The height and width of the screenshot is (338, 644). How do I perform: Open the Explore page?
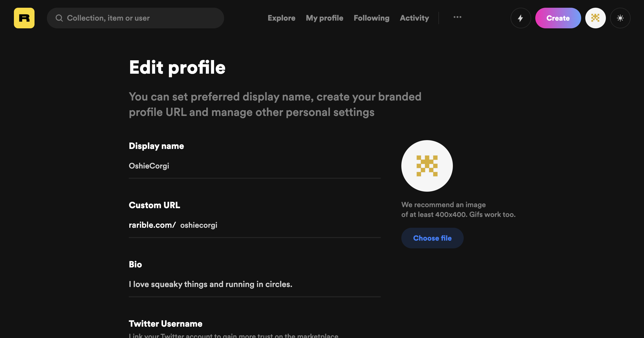click(x=281, y=18)
